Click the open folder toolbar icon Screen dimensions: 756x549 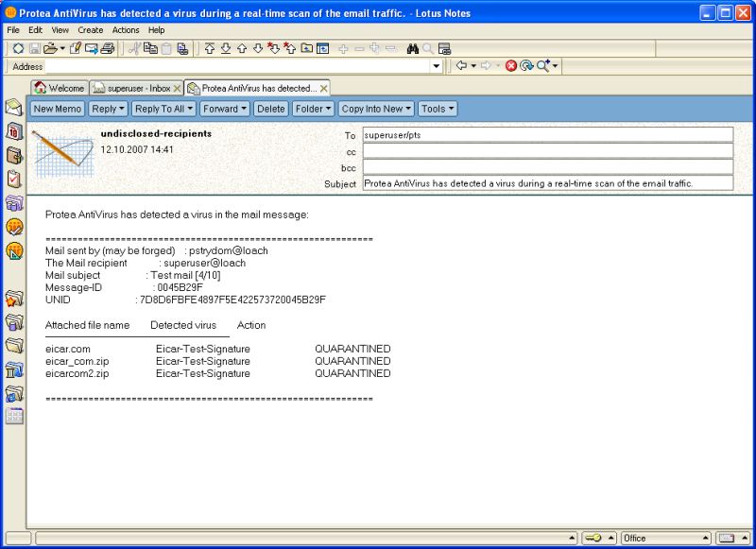click(x=51, y=48)
